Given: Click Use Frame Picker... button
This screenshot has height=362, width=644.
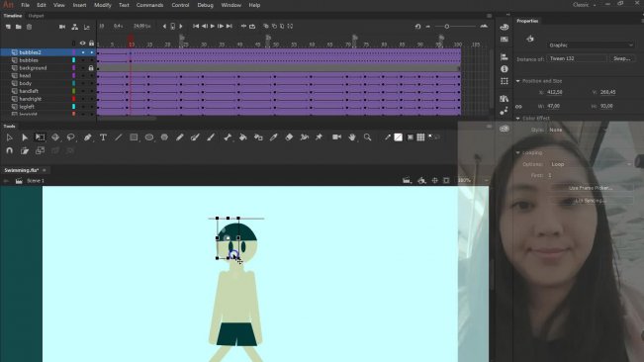Looking at the screenshot, I should 591,188.
